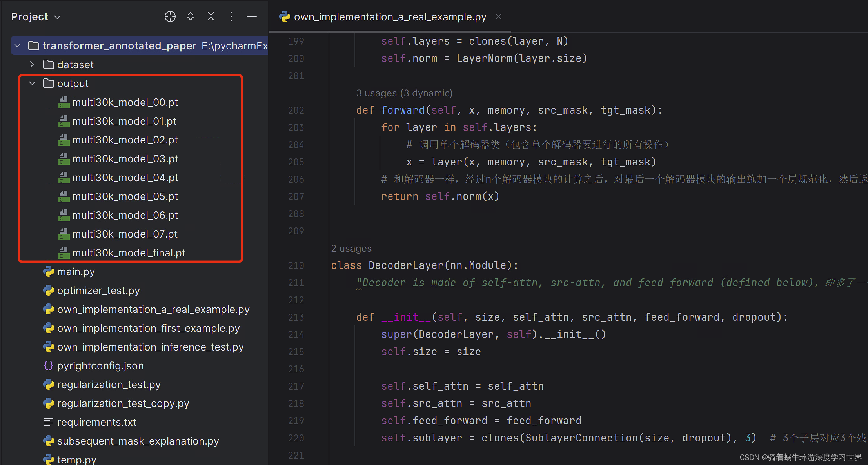Click the 'forward' method name
The image size is (868, 465).
(403, 110)
